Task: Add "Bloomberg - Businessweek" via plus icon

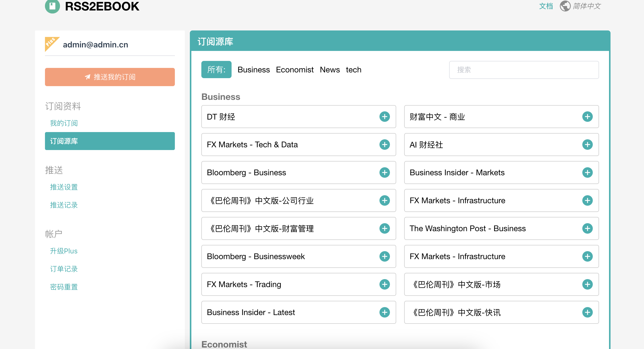Action: tap(384, 256)
